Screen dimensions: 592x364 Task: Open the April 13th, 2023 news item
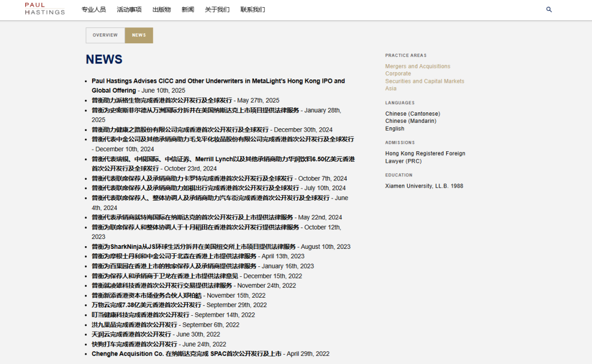click(x=174, y=257)
